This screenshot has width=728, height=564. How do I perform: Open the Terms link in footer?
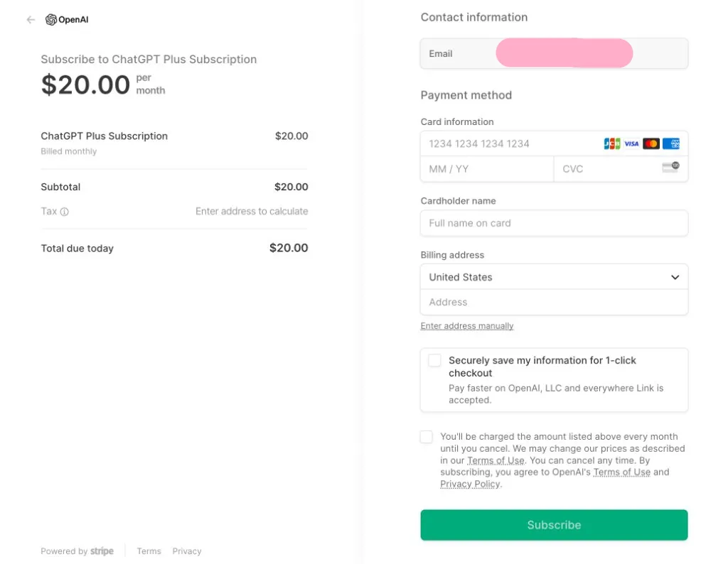(x=149, y=551)
